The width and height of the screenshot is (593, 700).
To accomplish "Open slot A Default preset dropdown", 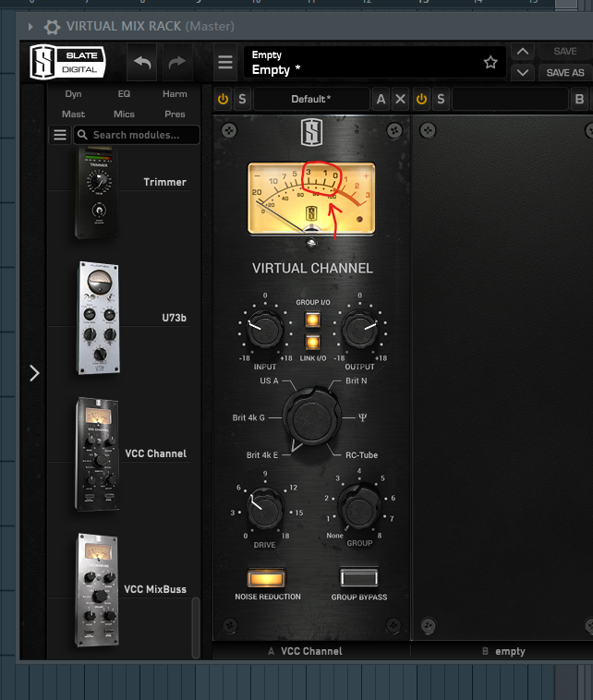I will point(311,99).
